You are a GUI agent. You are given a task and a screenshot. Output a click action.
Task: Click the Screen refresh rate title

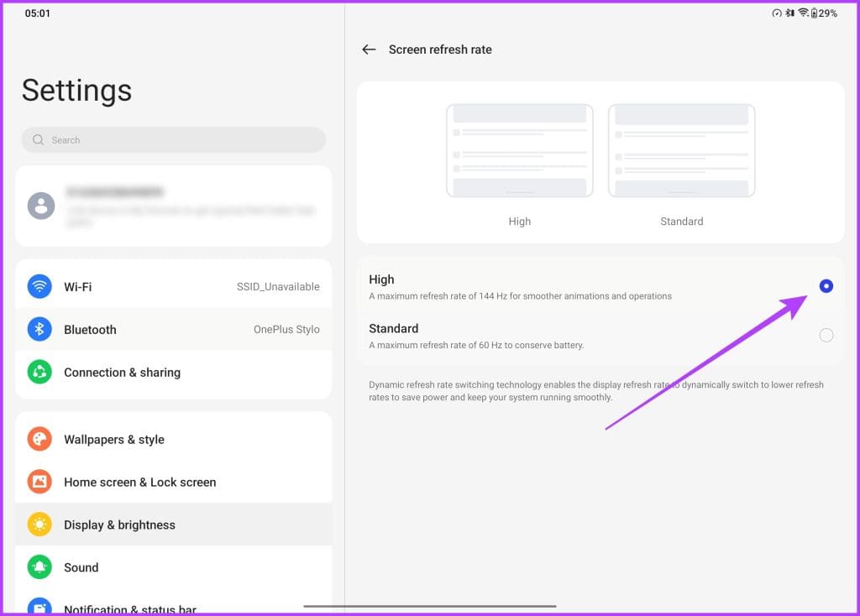click(440, 50)
